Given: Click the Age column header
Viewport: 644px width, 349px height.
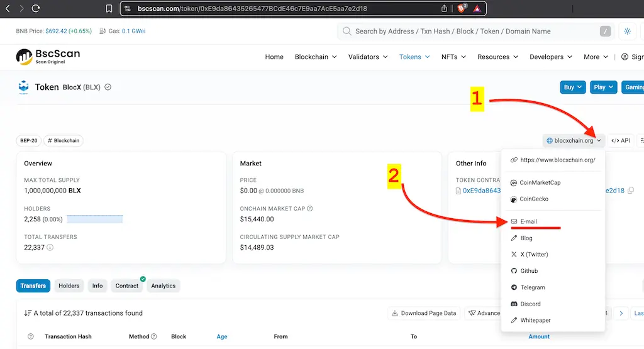Looking at the screenshot, I should coord(222,336).
